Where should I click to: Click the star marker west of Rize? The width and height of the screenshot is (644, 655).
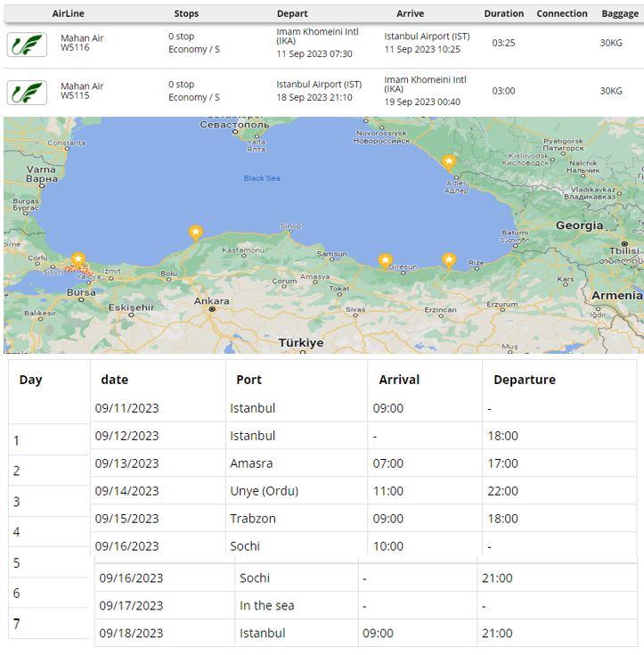(x=449, y=260)
